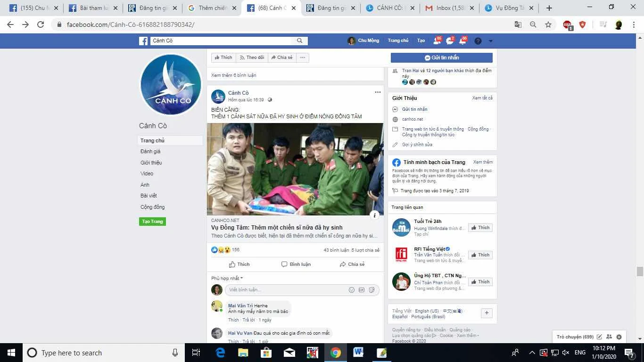Reload the page with refresh icon
This screenshot has width=644, height=362.
41,25
